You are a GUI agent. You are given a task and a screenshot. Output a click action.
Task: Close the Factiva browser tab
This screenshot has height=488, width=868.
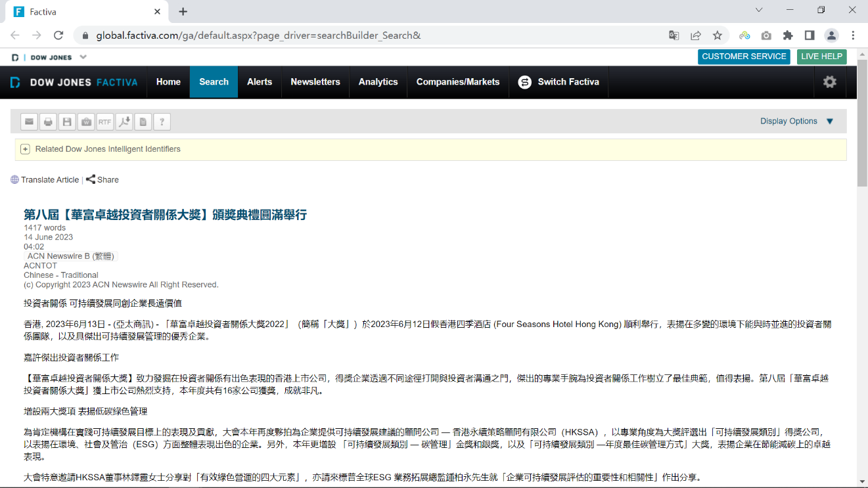pos(157,12)
